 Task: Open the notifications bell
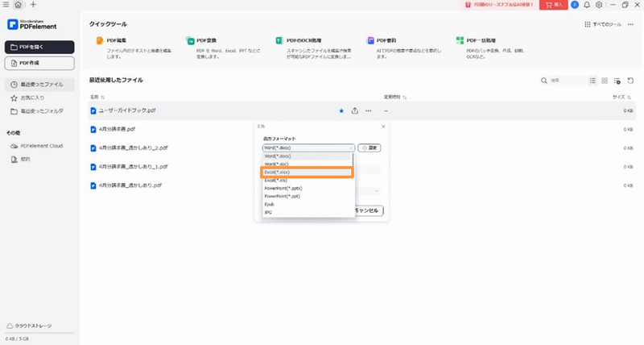point(587,5)
